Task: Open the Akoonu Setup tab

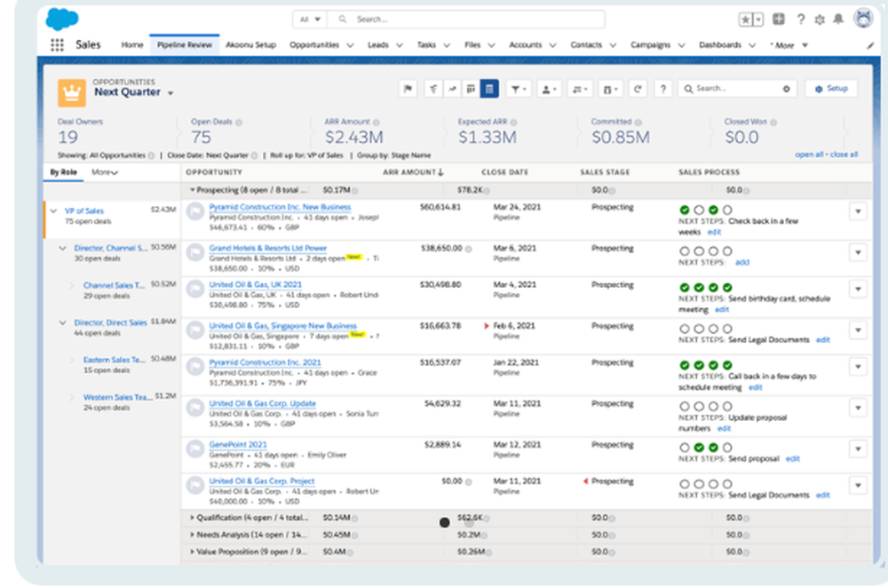Action: 250,44
